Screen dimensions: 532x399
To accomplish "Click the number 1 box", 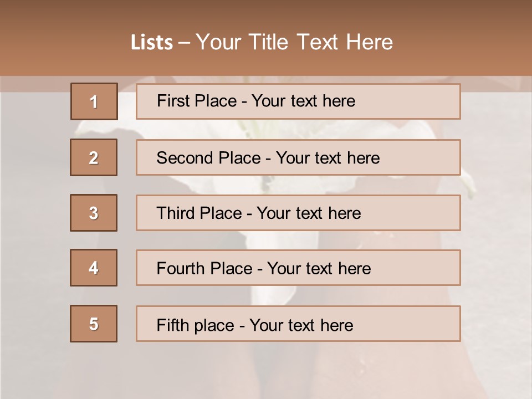I will [x=94, y=101].
